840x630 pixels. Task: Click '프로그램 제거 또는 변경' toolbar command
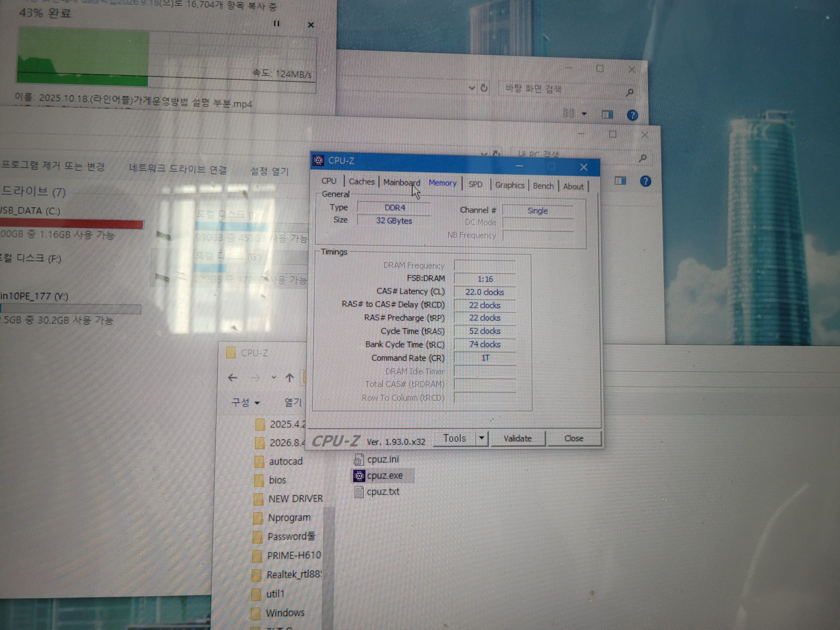pos(53,166)
